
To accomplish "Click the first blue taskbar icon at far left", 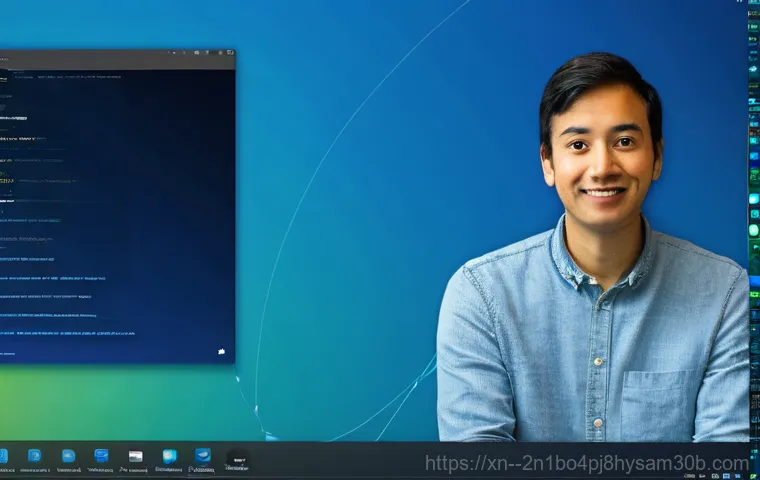I will 4,456.
